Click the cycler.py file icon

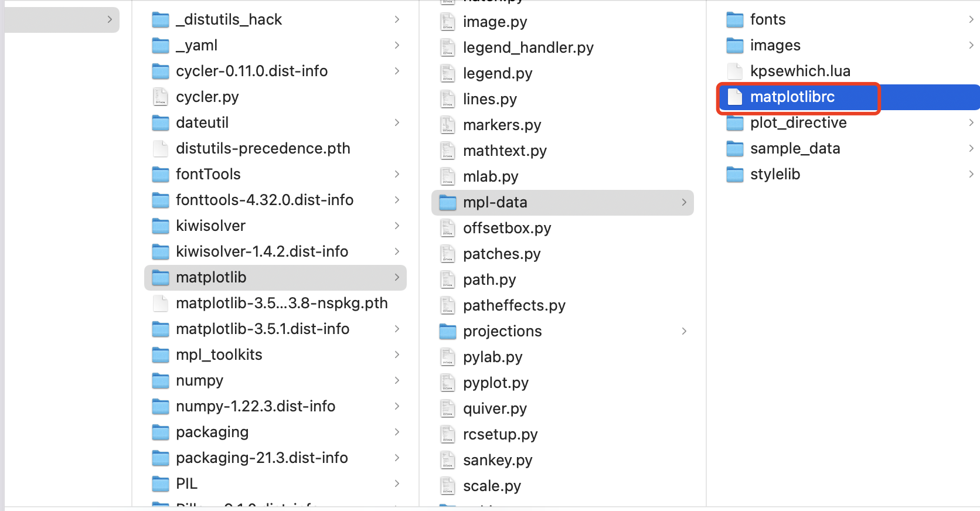[161, 97]
